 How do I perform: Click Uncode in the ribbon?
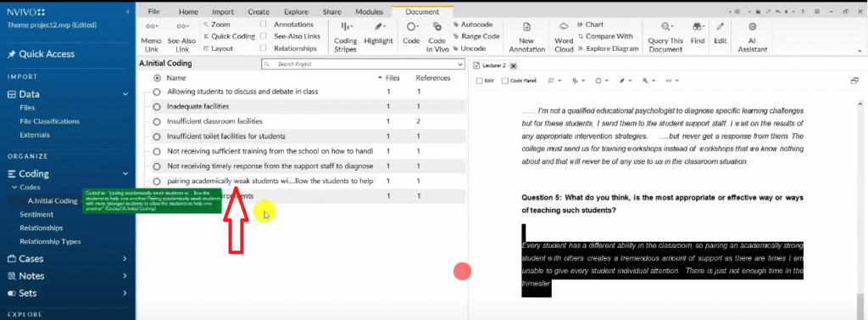(469, 48)
